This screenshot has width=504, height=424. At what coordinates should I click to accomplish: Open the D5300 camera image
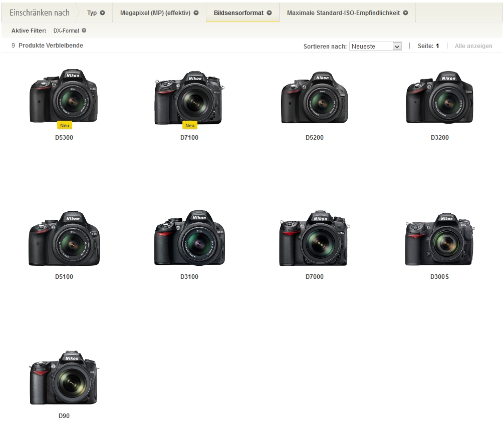point(64,96)
